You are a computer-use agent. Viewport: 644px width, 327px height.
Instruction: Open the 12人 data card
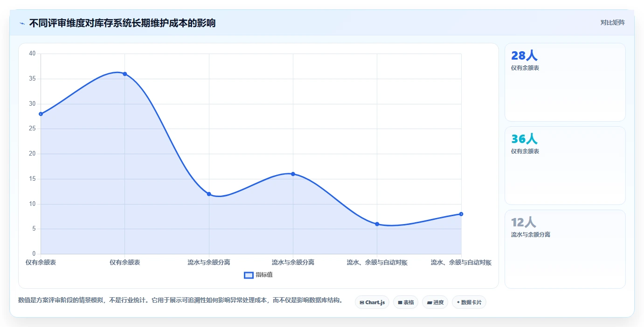tap(565, 249)
